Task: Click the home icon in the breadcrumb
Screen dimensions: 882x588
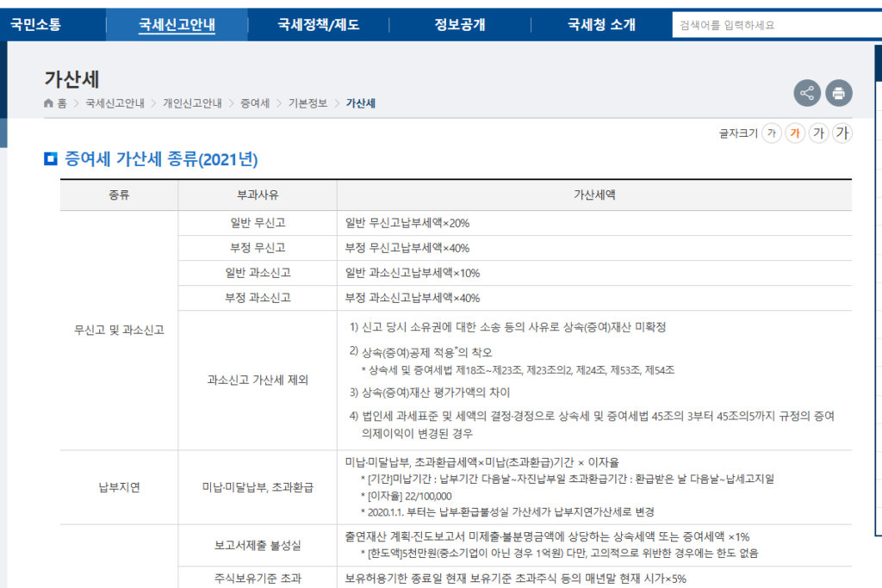Action: pos(48,101)
